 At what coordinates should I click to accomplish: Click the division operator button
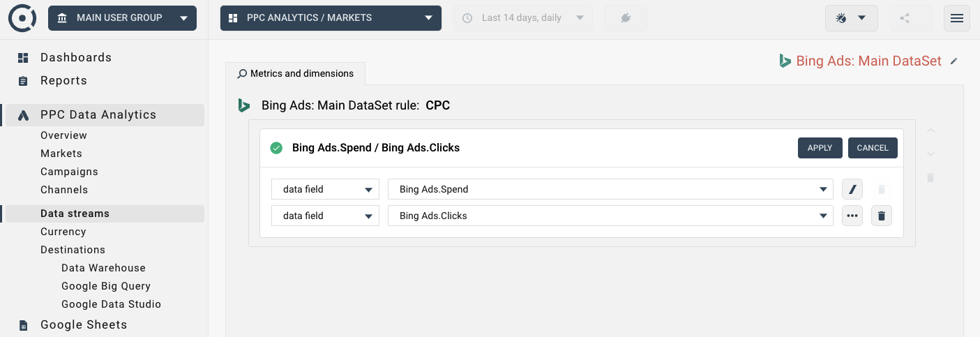tap(852, 189)
